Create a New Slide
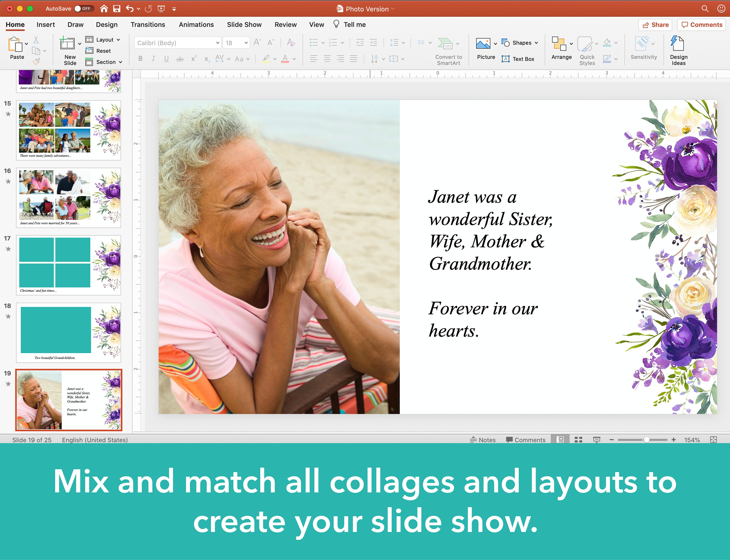 (x=69, y=49)
